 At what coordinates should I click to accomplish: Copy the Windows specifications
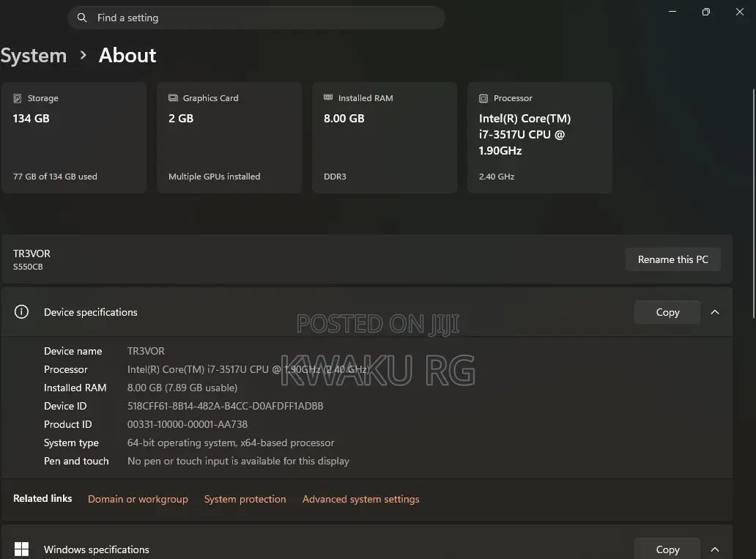pos(667,549)
